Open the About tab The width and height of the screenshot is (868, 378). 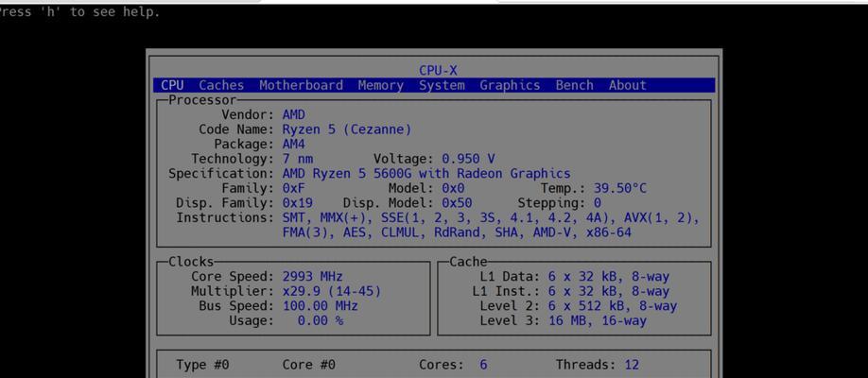628,85
